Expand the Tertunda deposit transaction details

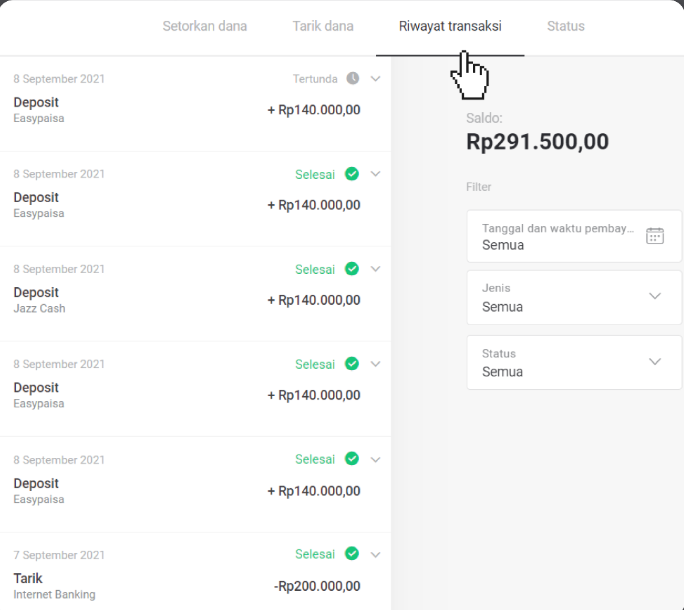click(x=376, y=78)
